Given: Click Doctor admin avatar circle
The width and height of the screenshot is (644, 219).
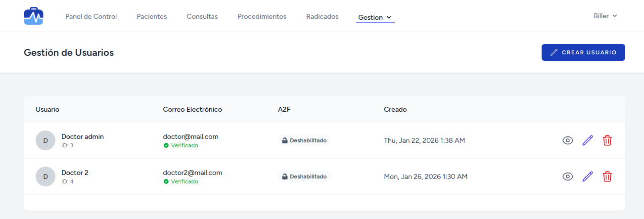Looking at the screenshot, I should [x=46, y=140].
